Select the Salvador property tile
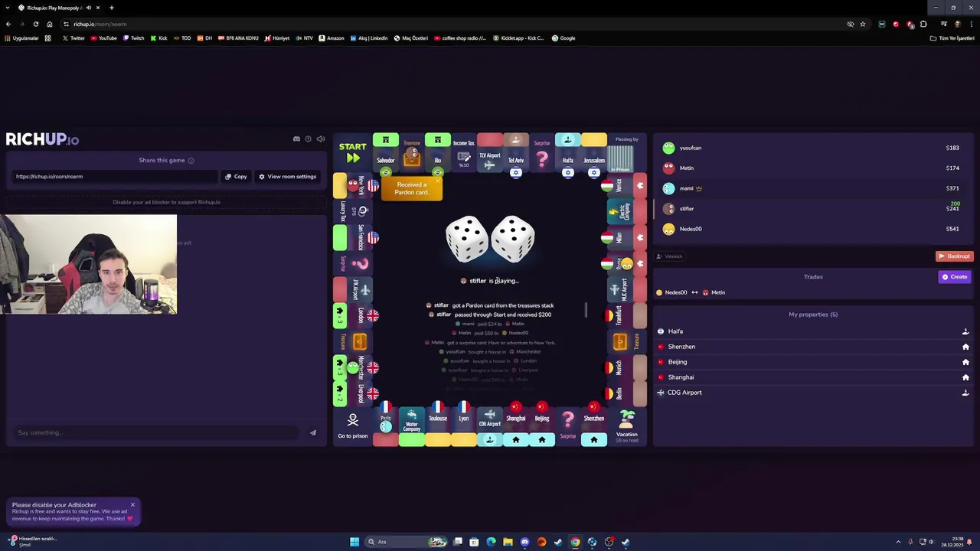This screenshot has height=551, width=980. tap(386, 154)
